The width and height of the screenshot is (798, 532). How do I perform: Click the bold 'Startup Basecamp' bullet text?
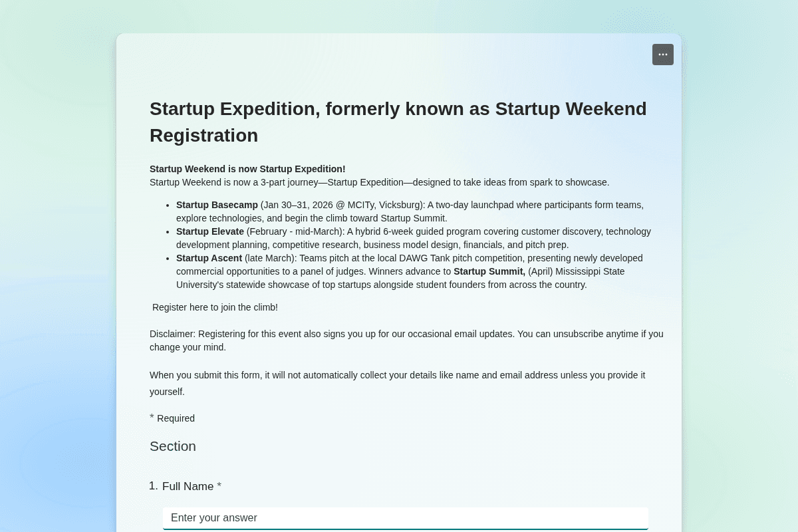(x=217, y=205)
